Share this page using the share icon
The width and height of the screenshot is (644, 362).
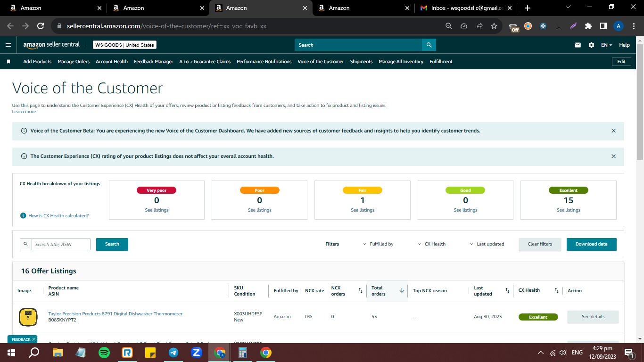(x=479, y=26)
